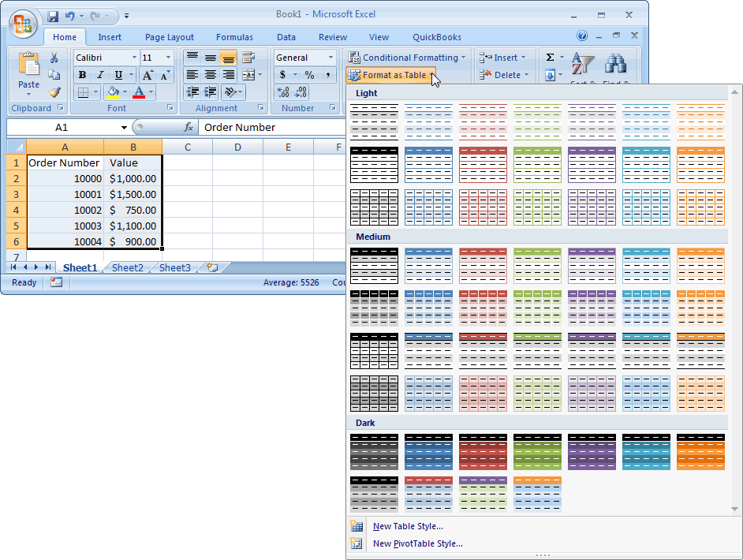
Task: Click the Increase Decimal icon
Action: tap(282, 93)
